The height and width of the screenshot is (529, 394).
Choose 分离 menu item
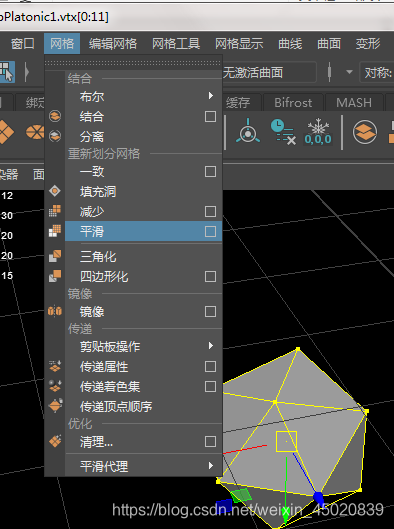[143, 137]
